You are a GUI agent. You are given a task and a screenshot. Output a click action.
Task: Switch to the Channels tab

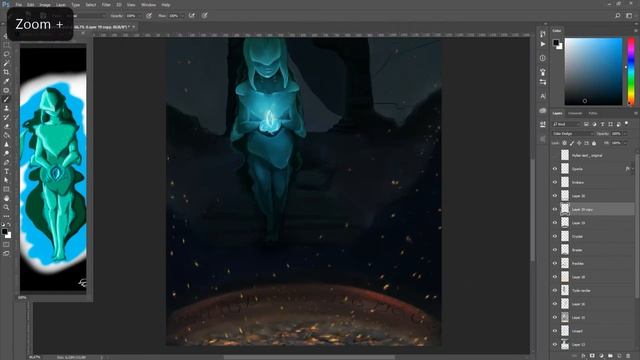point(575,113)
